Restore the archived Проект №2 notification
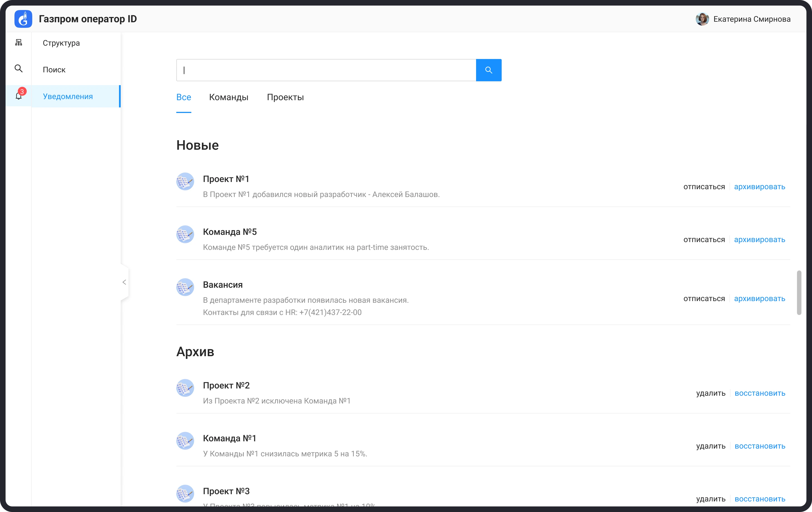This screenshot has width=812, height=512. click(760, 393)
